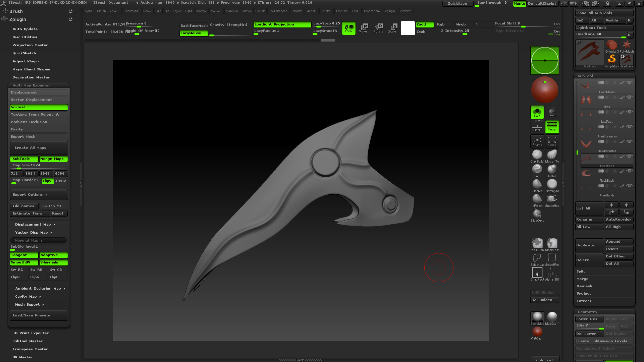Click Estimate Time button
This screenshot has height=362, width=644.
click(x=30, y=214)
